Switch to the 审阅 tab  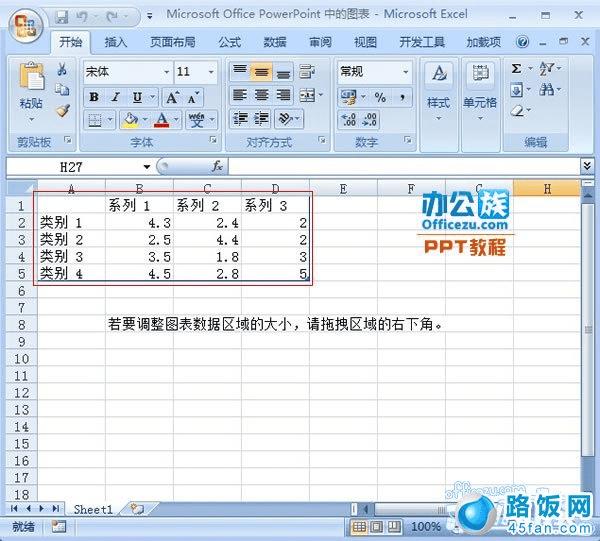320,42
